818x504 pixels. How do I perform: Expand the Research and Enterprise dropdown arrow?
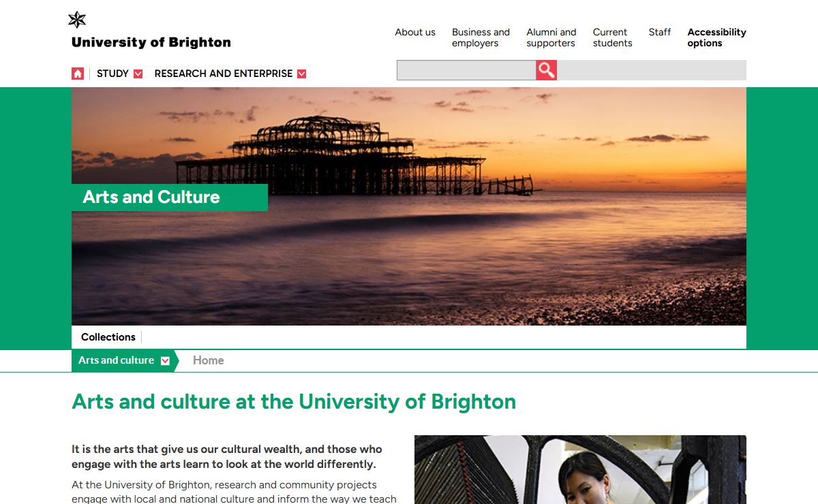(x=302, y=74)
